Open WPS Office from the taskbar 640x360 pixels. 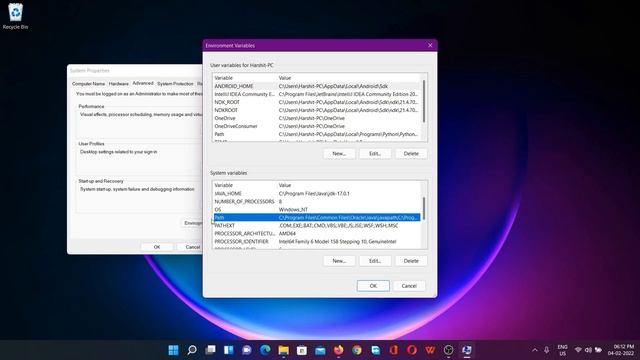pyautogui.click(x=430, y=350)
